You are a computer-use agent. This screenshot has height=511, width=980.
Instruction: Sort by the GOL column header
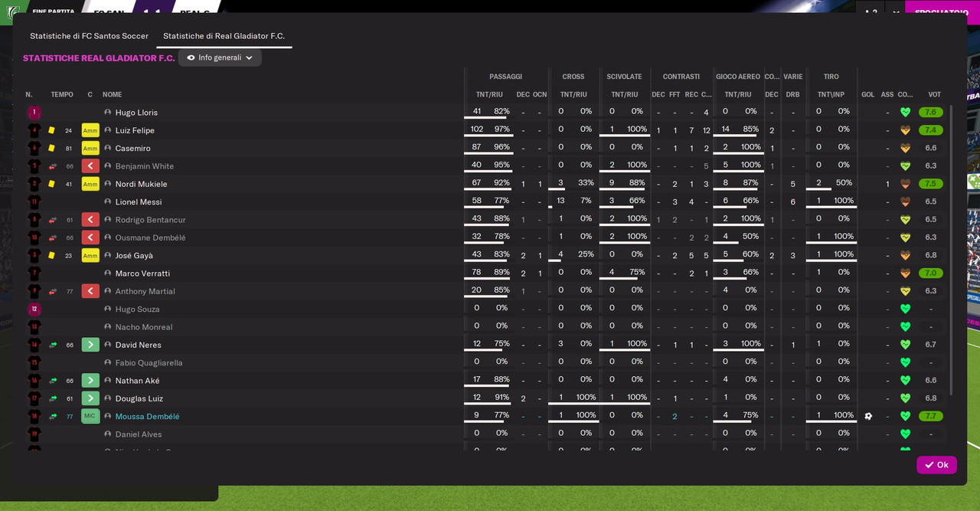coord(867,95)
